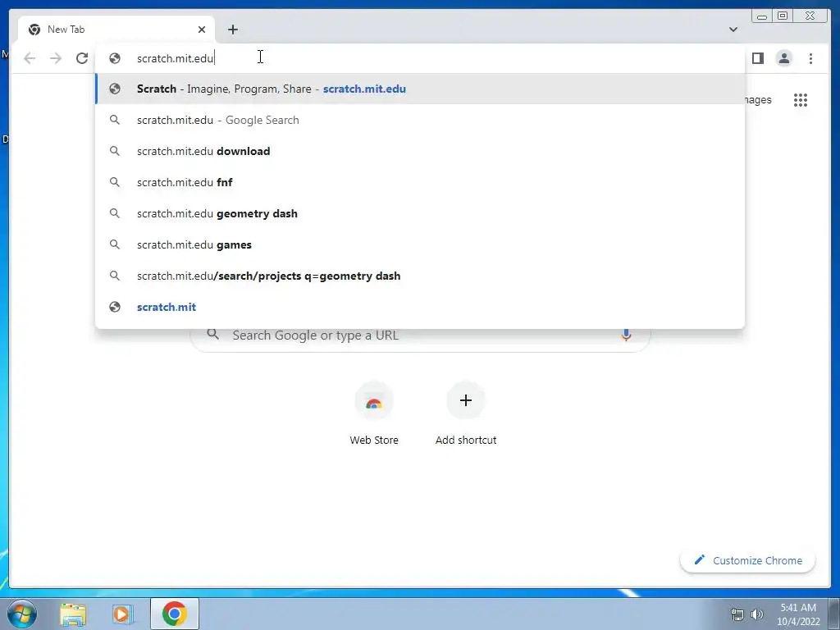
Task: Click the tab search chevron
Action: click(x=733, y=30)
